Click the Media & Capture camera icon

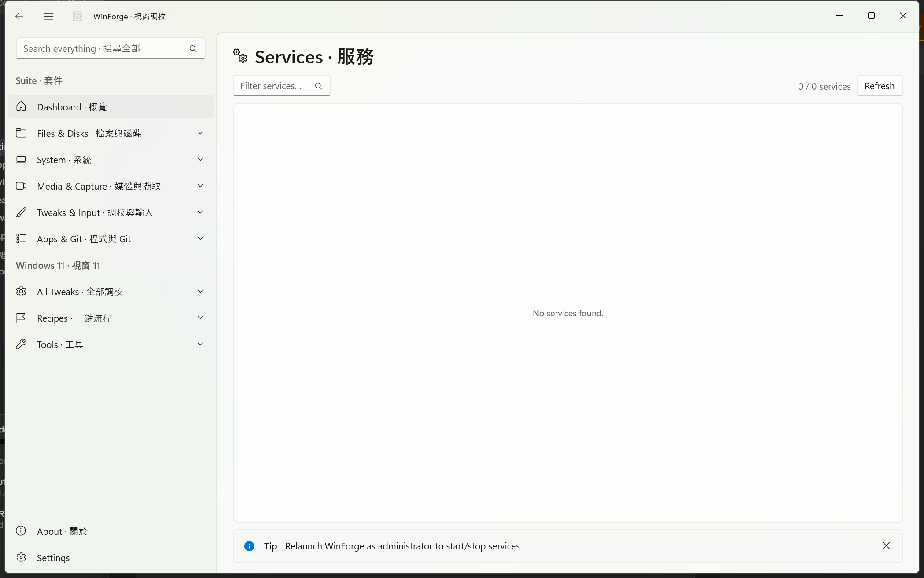click(21, 186)
